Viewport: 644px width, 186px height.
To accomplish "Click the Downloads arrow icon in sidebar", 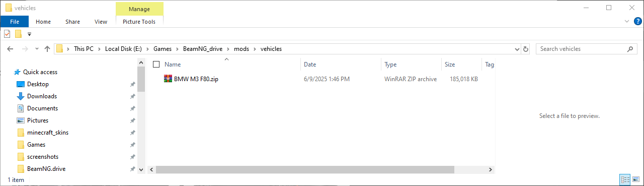I will (x=21, y=96).
